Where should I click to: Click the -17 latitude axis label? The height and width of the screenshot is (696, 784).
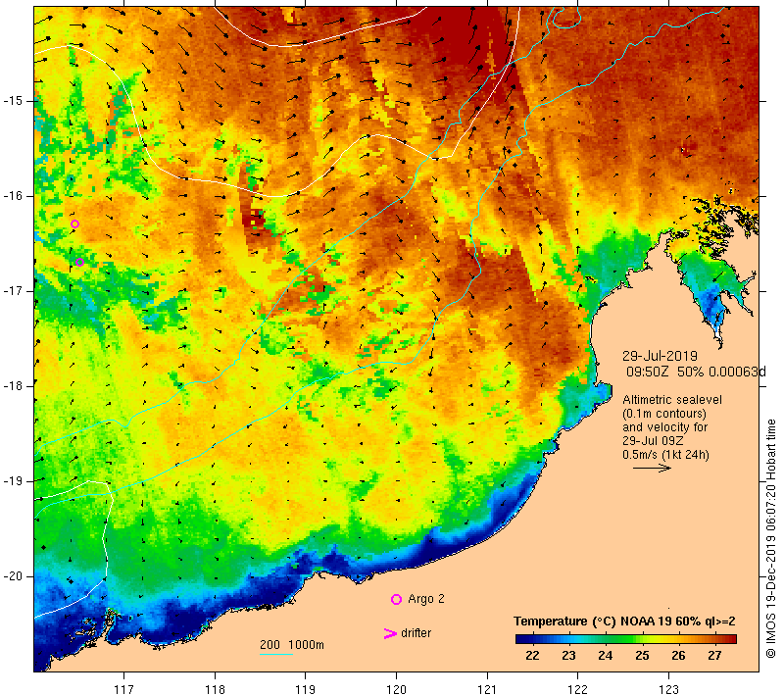click(13, 290)
